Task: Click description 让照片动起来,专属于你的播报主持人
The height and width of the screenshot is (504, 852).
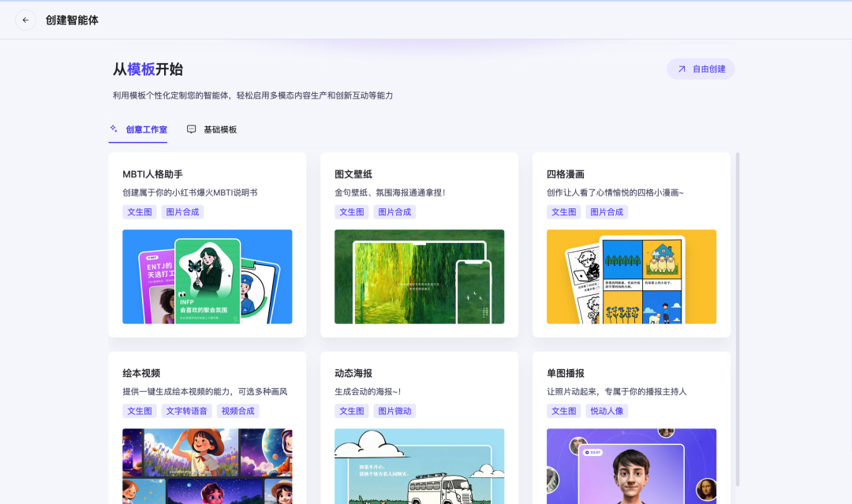Action: 617,391
